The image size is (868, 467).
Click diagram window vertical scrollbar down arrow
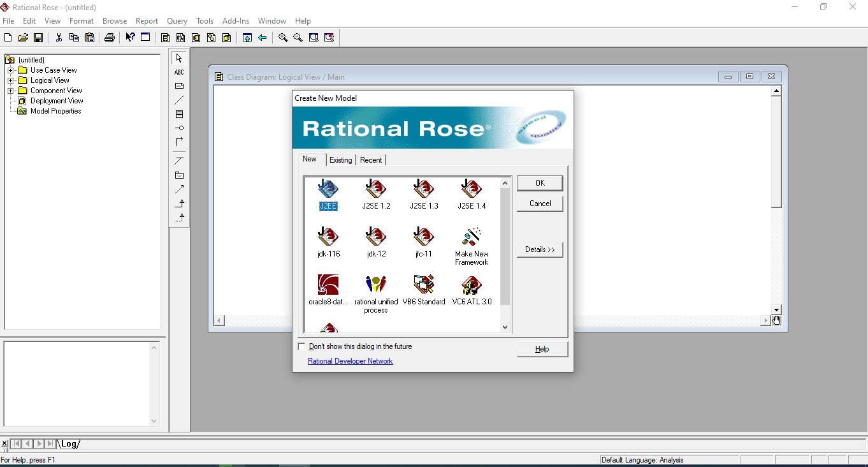pos(776,310)
